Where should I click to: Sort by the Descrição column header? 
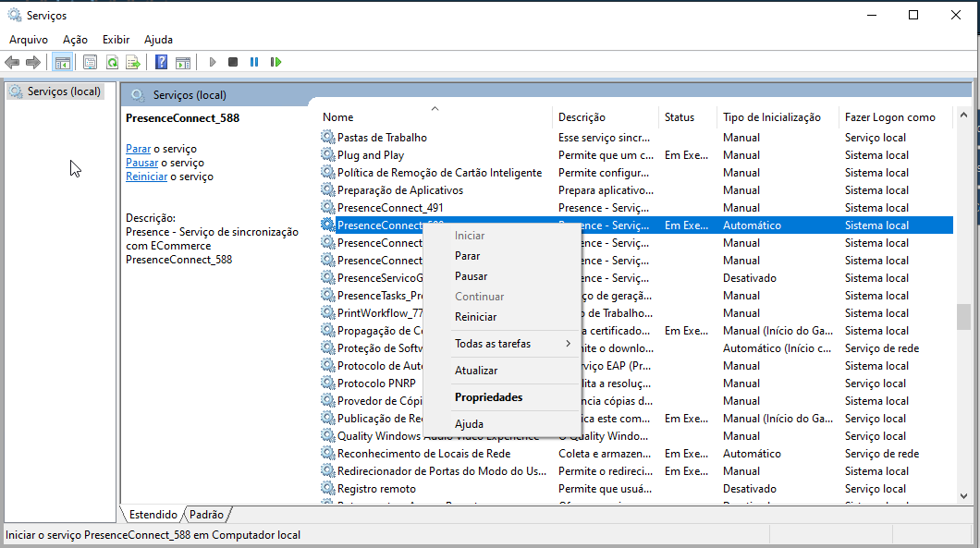pyautogui.click(x=606, y=116)
